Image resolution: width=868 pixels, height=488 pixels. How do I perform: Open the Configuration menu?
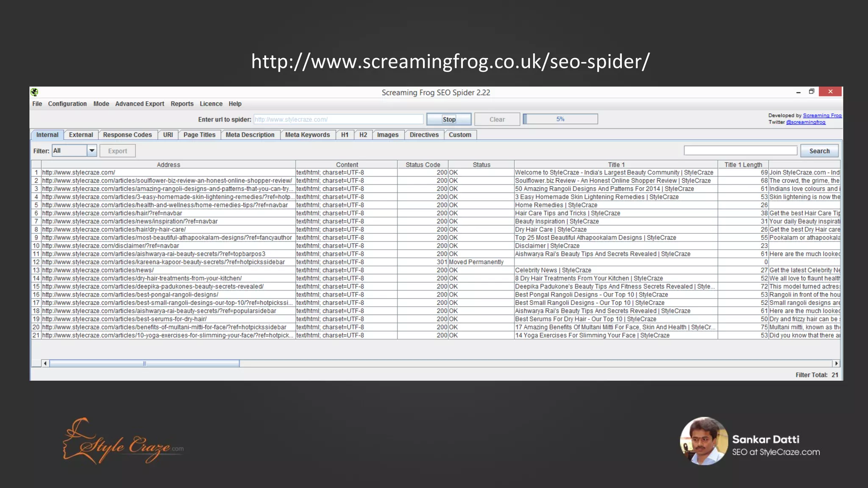click(x=67, y=104)
